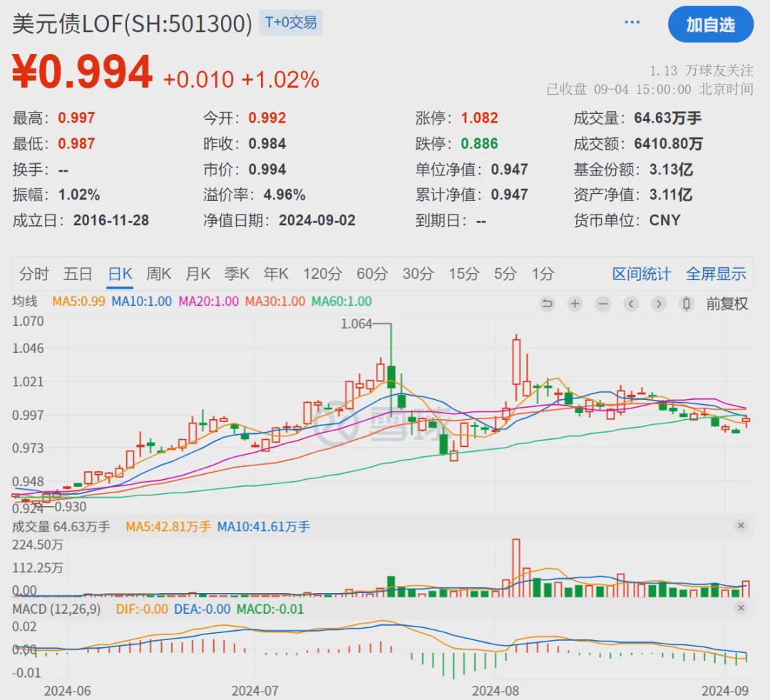Switch to 15分 chart tab
The image size is (770, 700).
tap(464, 274)
